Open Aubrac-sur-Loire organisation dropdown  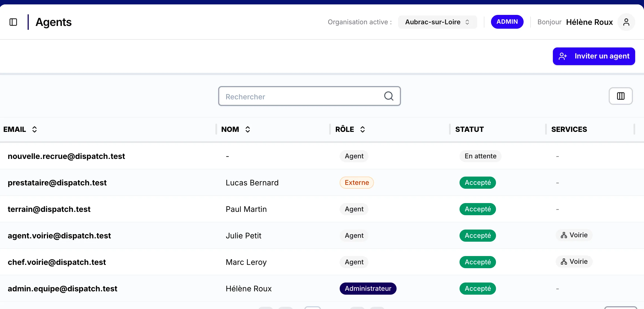pyautogui.click(x=437, y=22)
